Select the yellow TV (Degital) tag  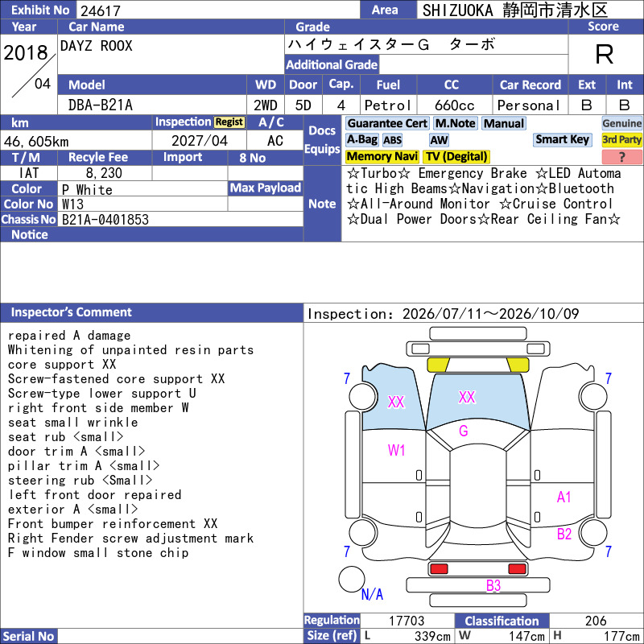point(456,156)
